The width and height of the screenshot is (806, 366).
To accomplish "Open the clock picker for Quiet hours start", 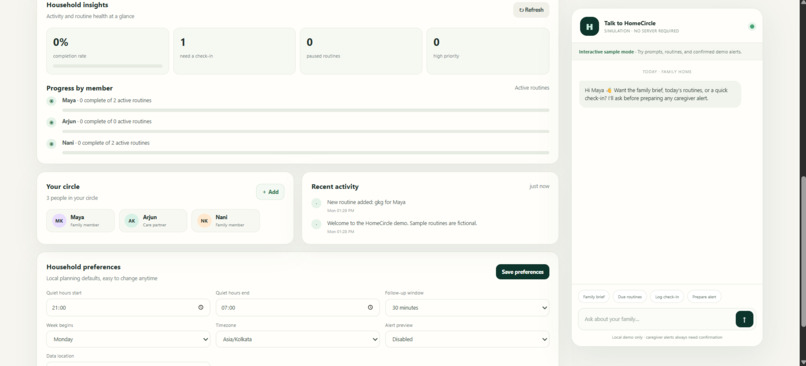I will tap(200, 307).
